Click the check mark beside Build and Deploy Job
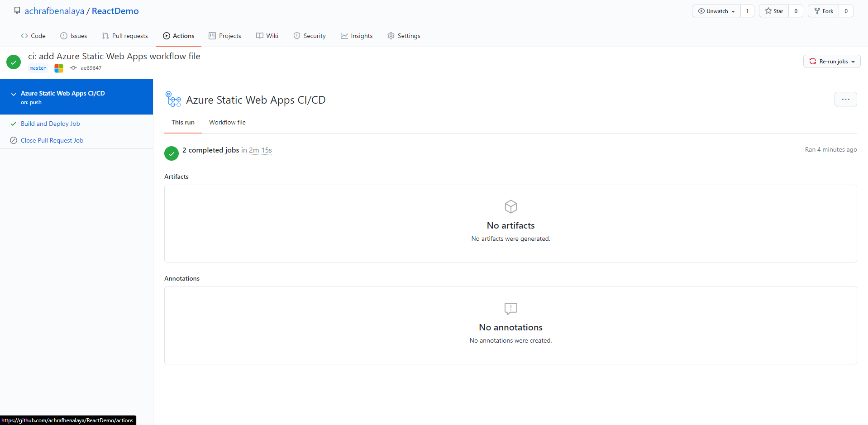This screenshot has width=868, height=425. [x=14, y=123]
